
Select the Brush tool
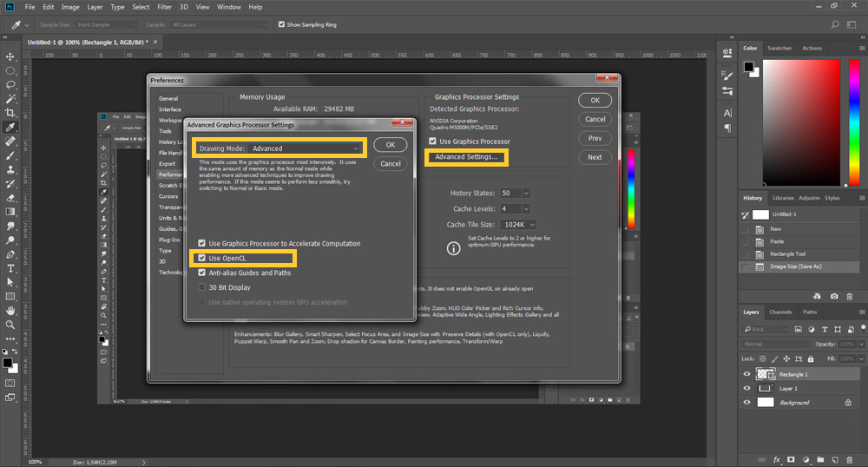pos(10,155)
